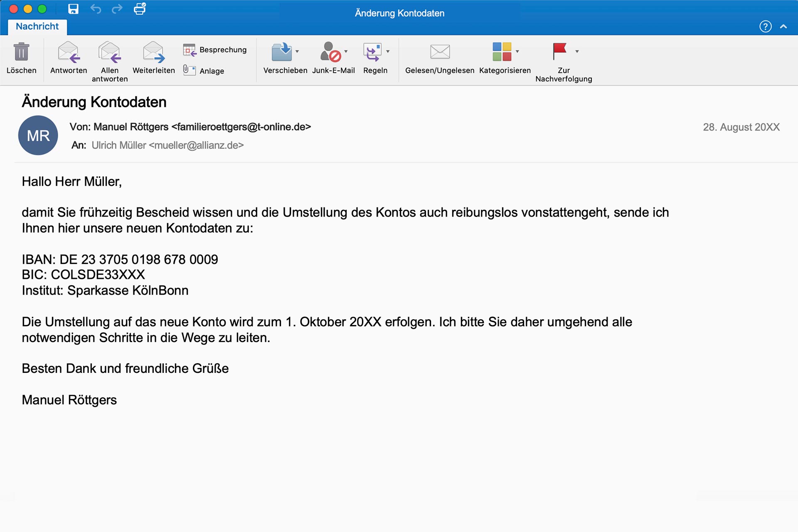The width and height of the screenshot is (798, 532).
Task: Expand the Kategorisieren dropdown arrow
Action: [x=517, y=52]
